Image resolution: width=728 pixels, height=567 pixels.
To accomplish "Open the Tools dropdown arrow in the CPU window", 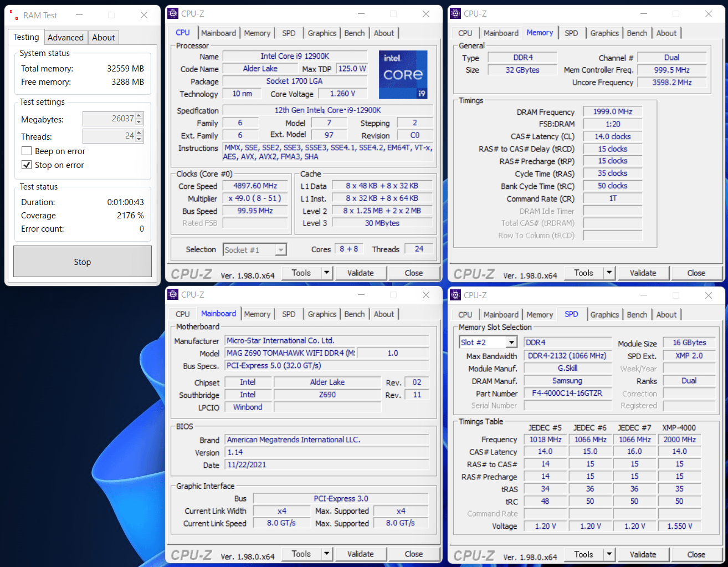I will coord(326,273).
